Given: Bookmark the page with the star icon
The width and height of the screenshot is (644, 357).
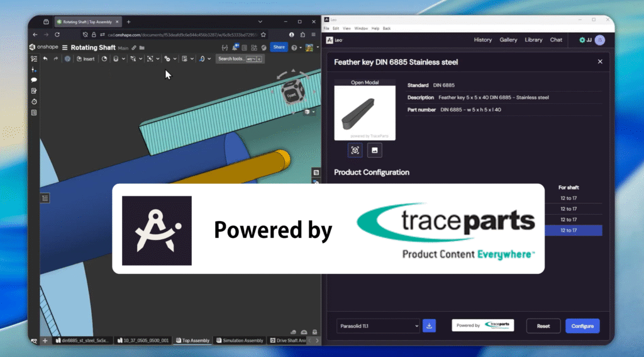Looking at the screenshot, I should point(263,35).
